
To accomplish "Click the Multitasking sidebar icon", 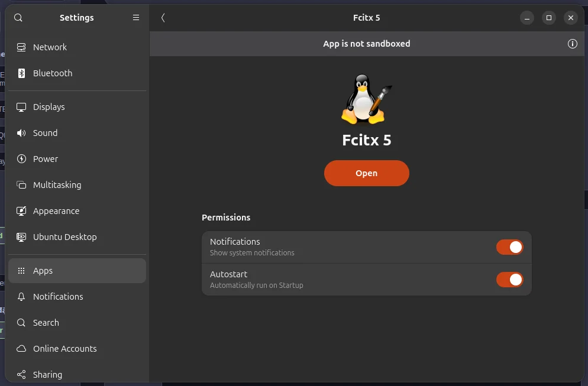I will (x=21, y=185).
